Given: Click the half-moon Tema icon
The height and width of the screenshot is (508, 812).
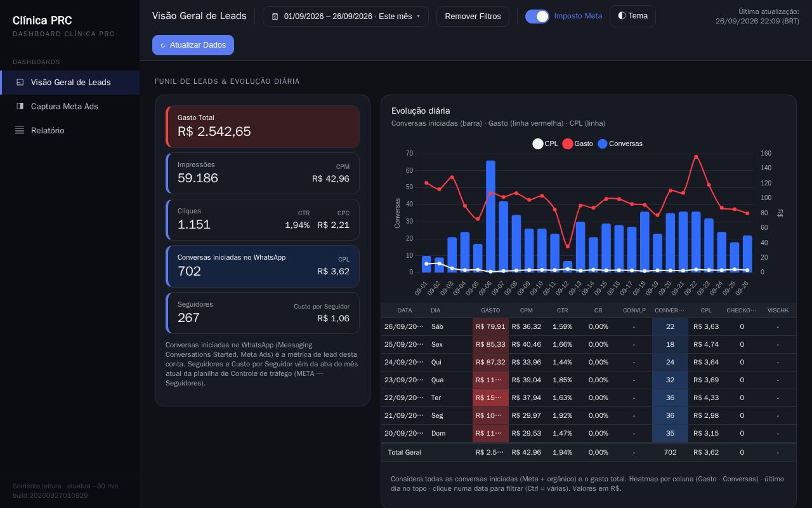Looking at the screenshot, I should click(x=622, y=16).
